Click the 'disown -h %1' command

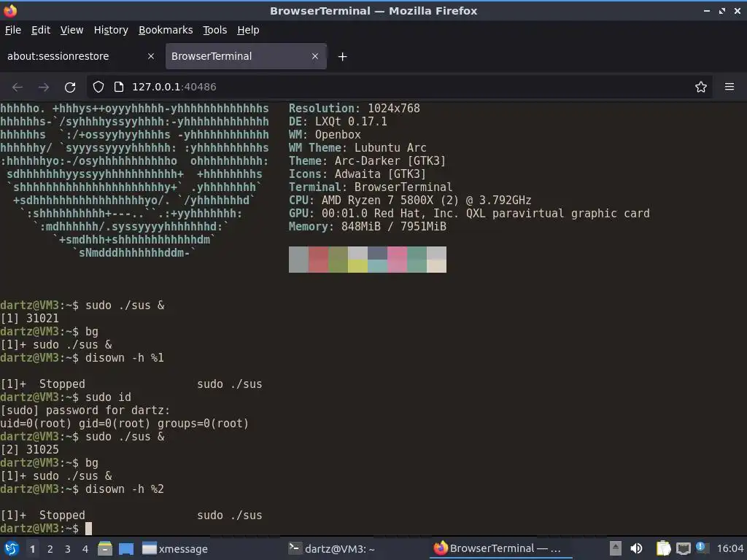coord(124,357)
